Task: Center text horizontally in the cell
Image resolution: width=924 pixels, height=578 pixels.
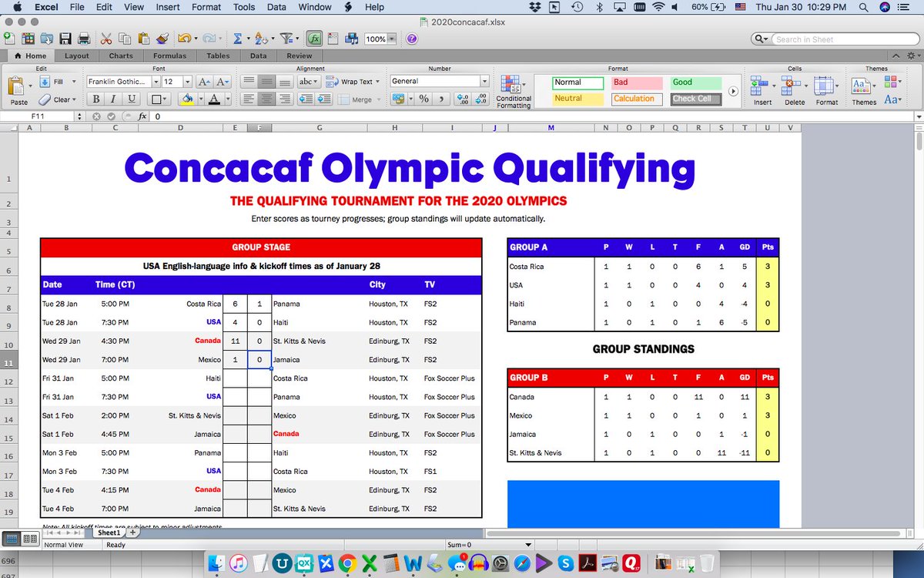Action: [266, 99]
